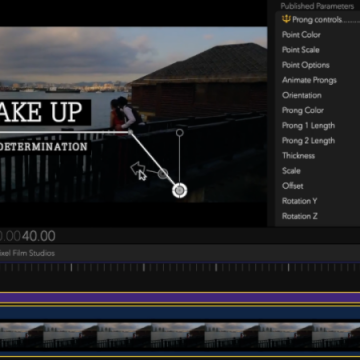Click the Thickness parameter
Screen dimensions: 360x360
[298, 156]
